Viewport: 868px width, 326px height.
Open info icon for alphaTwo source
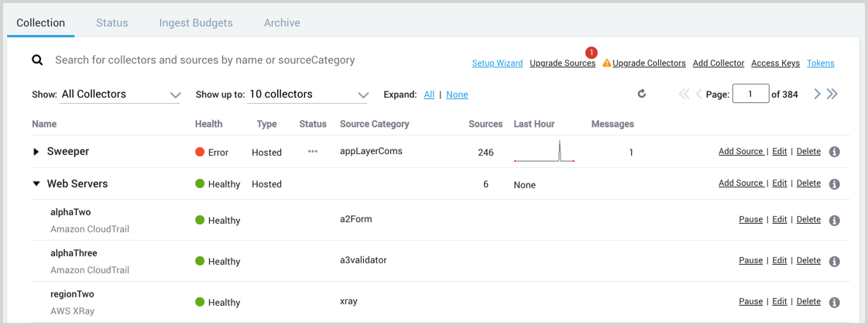[x=834, y=221]
